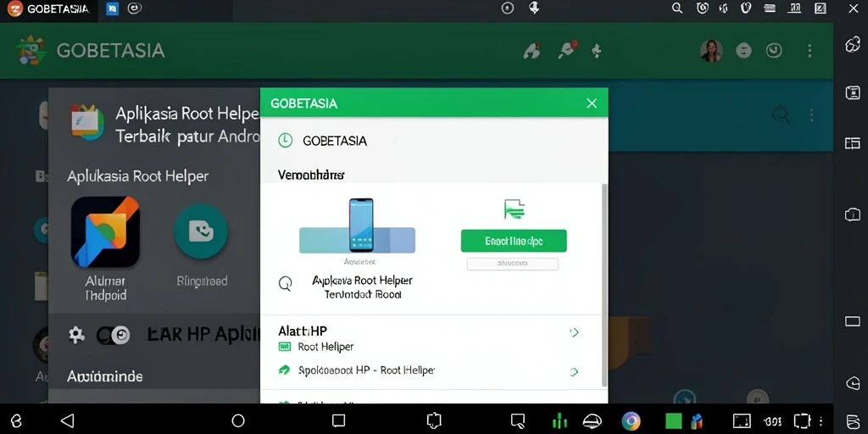Screen dimensions: 868x434
Task: Click the blue tab icon beside GOBETASIA title
Action: click(113, 8)
